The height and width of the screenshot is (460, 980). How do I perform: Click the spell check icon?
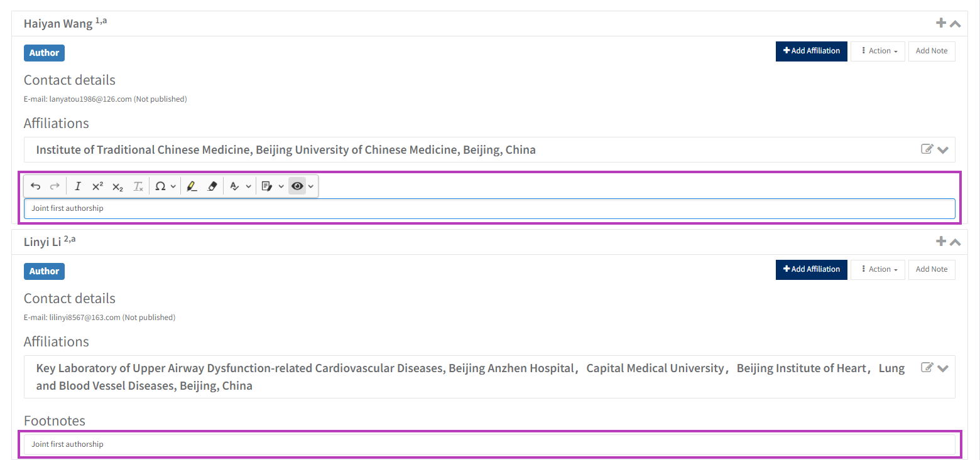coord(235,186)
